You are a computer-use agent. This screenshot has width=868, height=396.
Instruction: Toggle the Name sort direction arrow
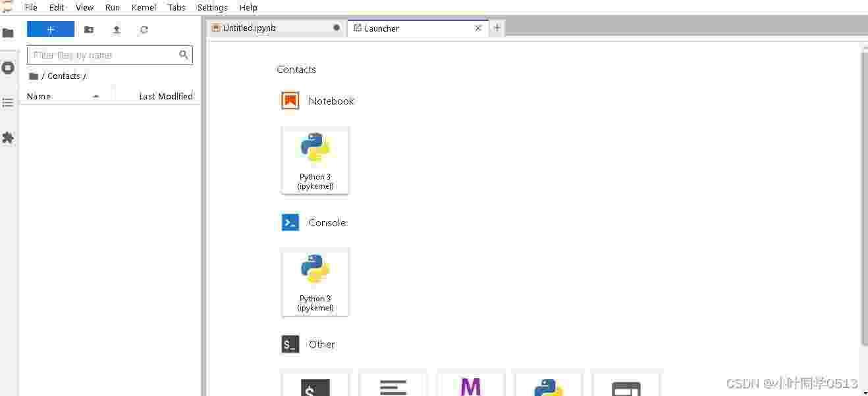[x=96, y=96]
